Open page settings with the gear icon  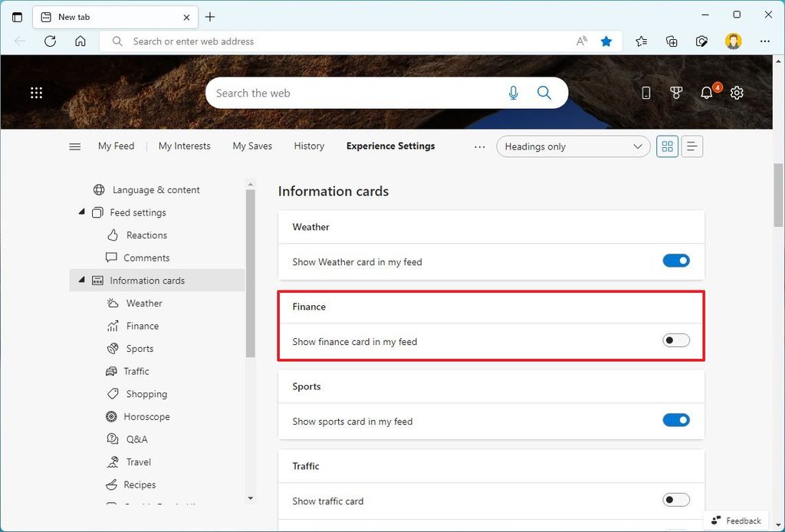point(737,93)
